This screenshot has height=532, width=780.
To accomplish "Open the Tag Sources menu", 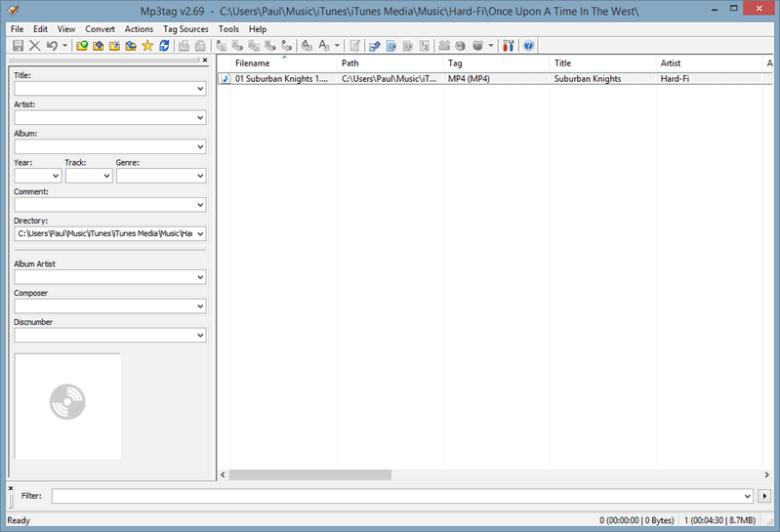I will coord(185,29).
